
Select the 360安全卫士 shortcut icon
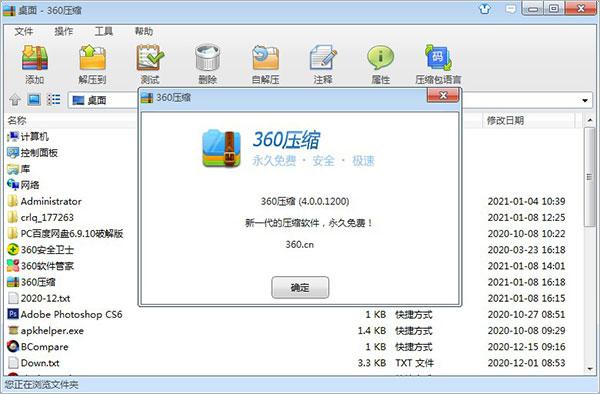click(13, 249)
